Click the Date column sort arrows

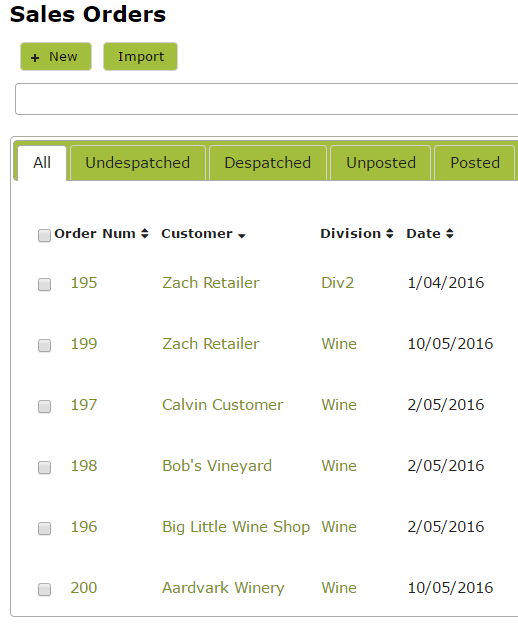coord(450,234)
